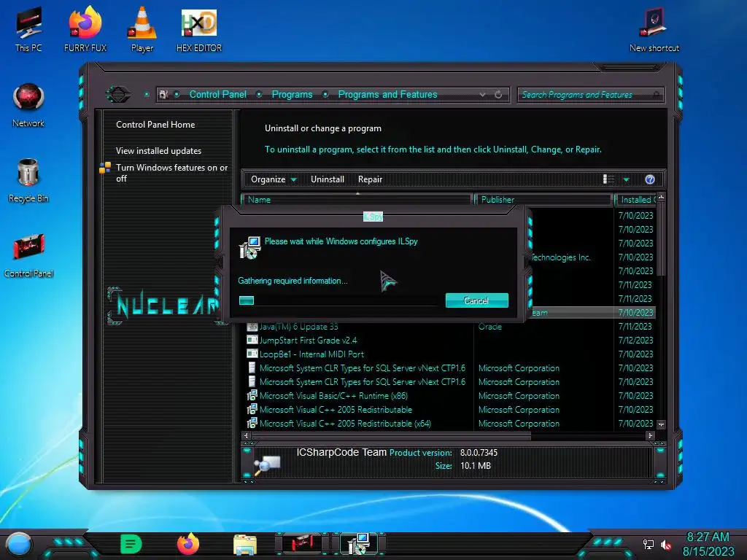Select LoopBe1 - Internal MIDI Port row
Screen dimensions: 747x560
pos(449,354)
